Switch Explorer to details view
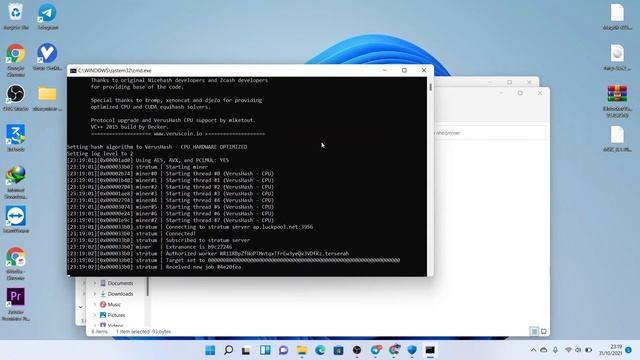 [x=534, y=331]
